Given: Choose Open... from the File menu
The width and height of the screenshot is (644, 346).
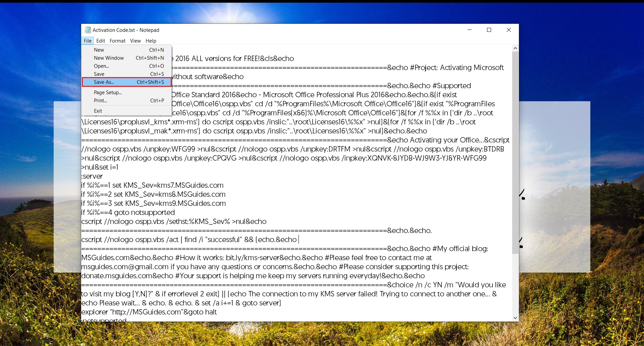Looking at the screenshot, I should click(x=127, y=66).
